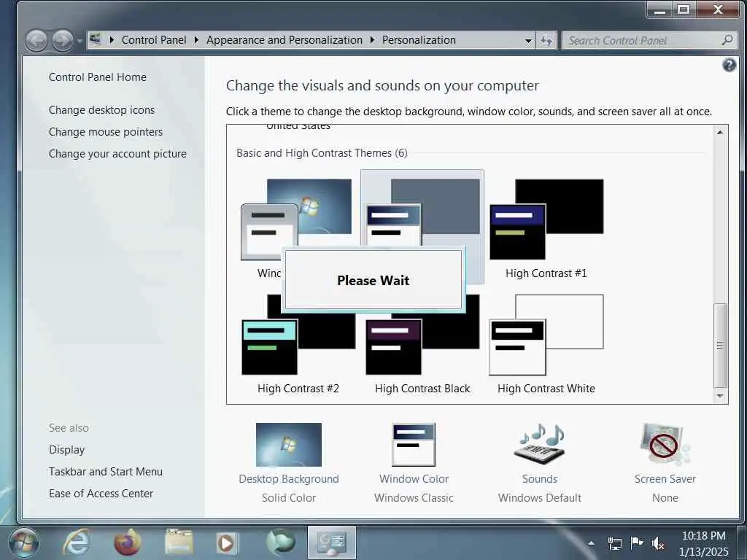The height and width of the screenshot is (560, 747).
Task: Open the Display link
Action: click(66, 450)
